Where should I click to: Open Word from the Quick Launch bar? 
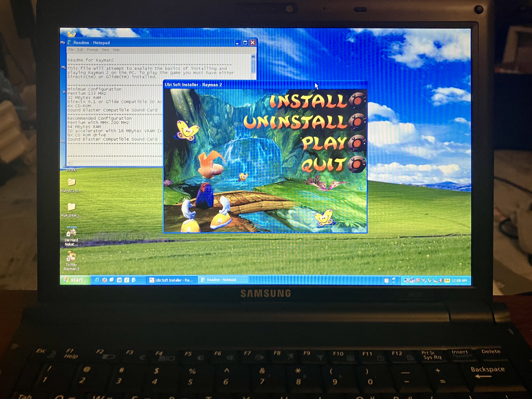coord(119,280)
